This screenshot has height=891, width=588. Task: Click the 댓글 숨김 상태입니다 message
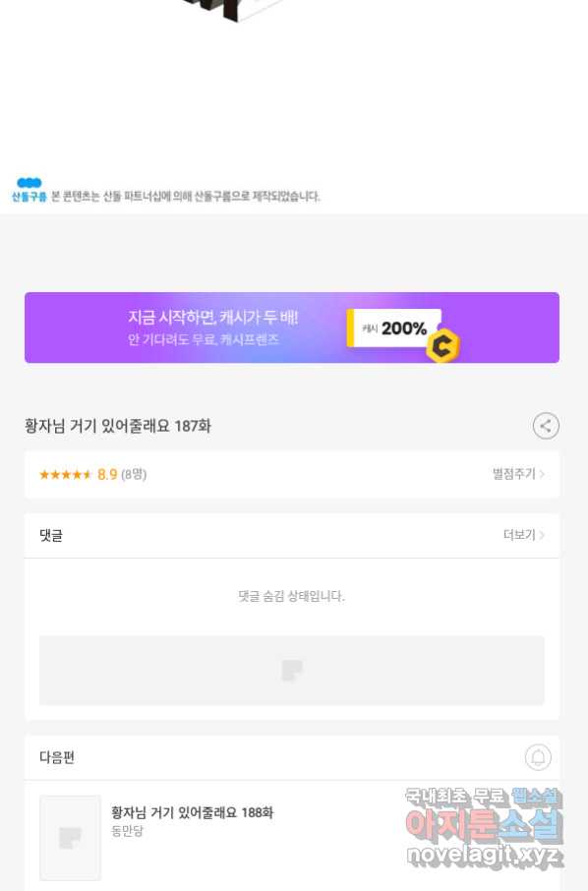291,596
